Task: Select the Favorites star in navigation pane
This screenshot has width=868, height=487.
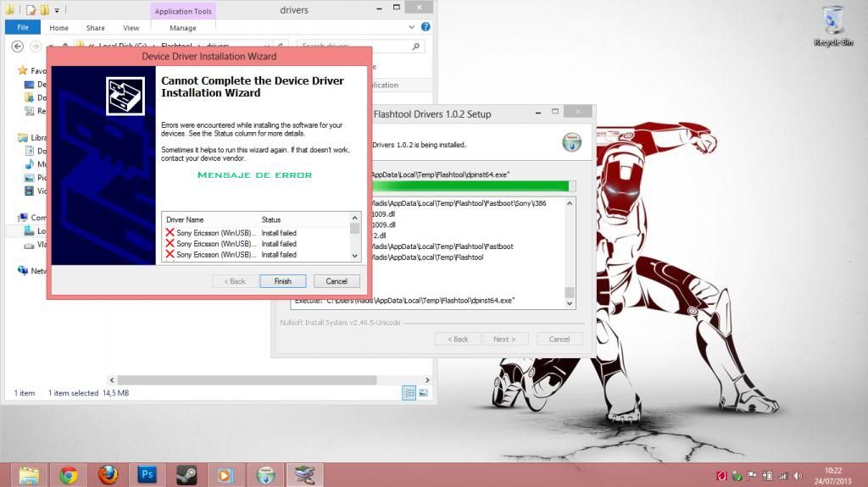Action: pyautogui.click(x=23, y=70)
